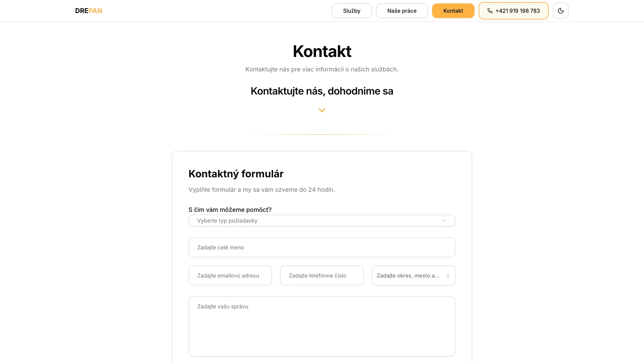The image size is (644, 362).
Task: Click the highlighted Kontakt button
Action: point(453,10)
